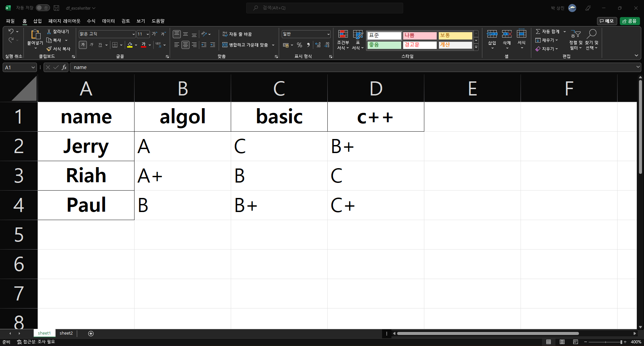
Task: Open the number format dropdown
Action: pyautogui.click(x=328, y=34)
